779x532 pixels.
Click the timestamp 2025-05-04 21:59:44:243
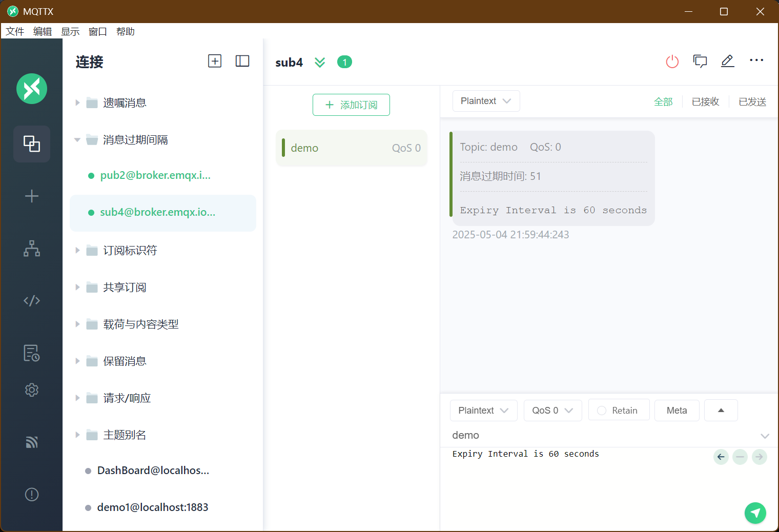point(510,235)
